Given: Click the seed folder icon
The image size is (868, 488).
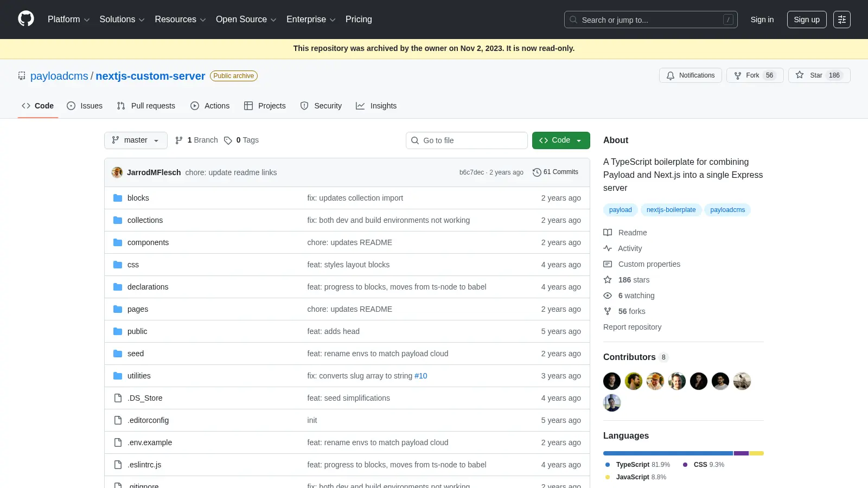Looking at the screenshot, I should tap(118, 354).
